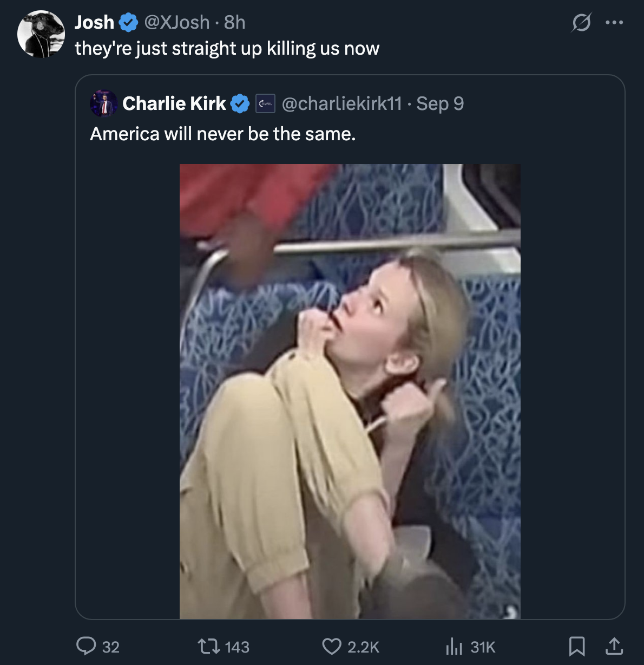This screenshot has width=644, height=665.
Task: Click the square affiliation badge in quoted post
Action: 265,103
